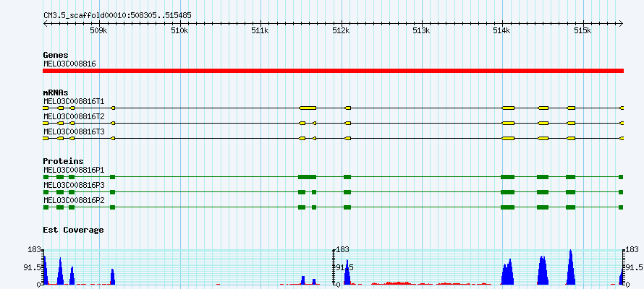
Task: Open the MELO3C008816P2 protein label
Action: pyautogui.click(x=74, y=200)
